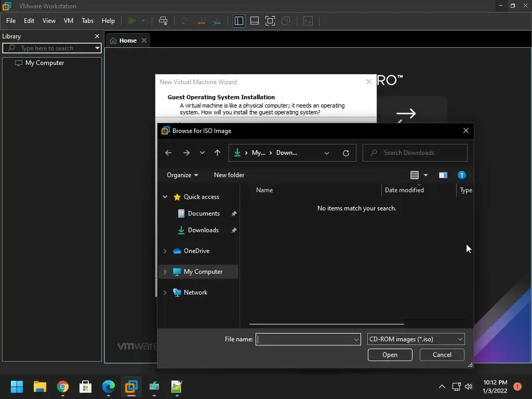532x399 pixels.
Task: Click the blue Help icon
Action: click(x=462, y=175)
